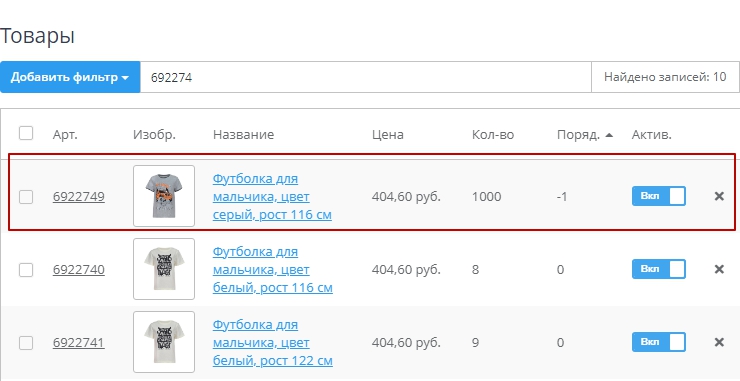The width and height of the screenshot is (740, 381).
Task: Tick the checkbox for product 6922749
Action: [26, 196]
